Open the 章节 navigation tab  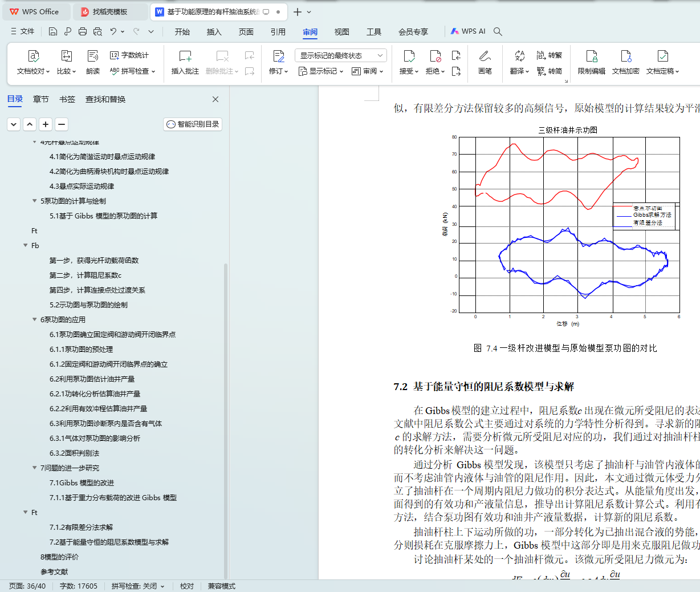(41, 99)
